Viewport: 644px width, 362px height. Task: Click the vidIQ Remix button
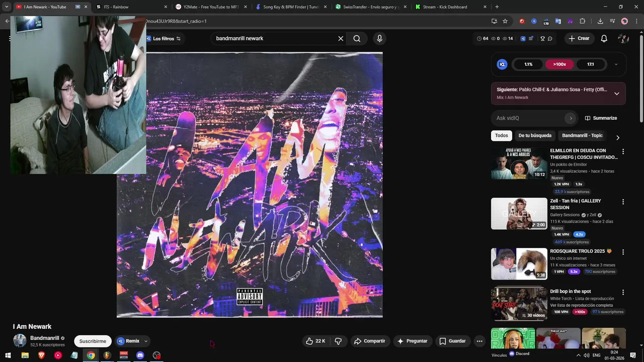[x=128, y=341]
